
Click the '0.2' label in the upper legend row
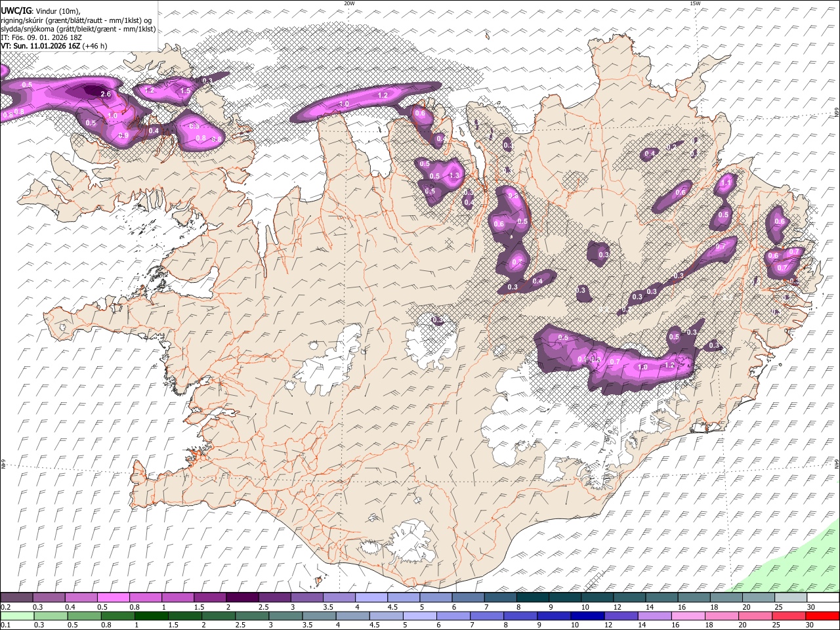pyautogui.click(x=6, y=607)
